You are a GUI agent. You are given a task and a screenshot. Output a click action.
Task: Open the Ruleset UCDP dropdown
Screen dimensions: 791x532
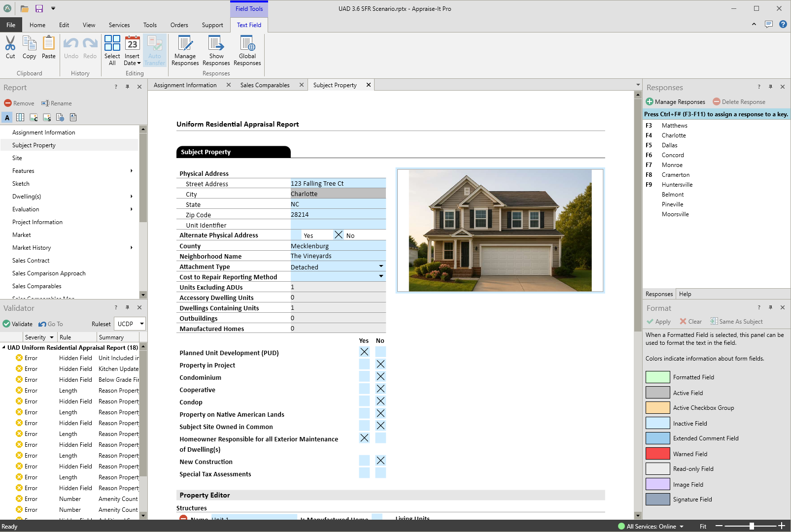point(141,324)
